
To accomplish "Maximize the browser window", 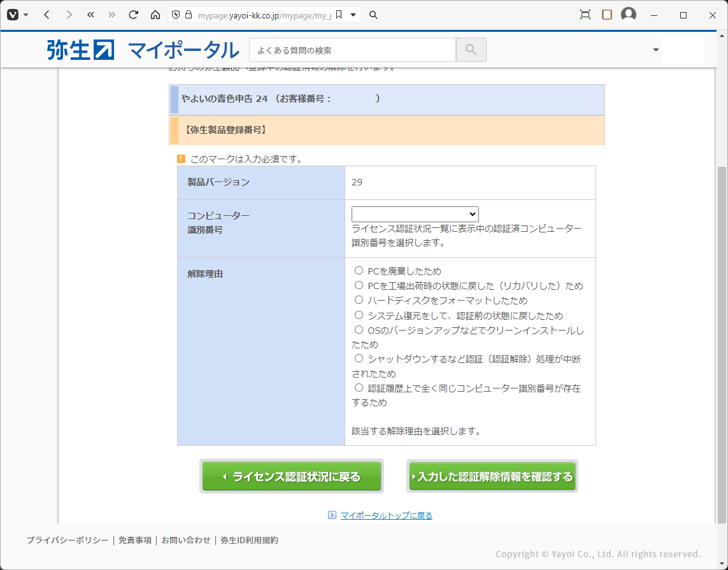I will [x=683, y=15].
